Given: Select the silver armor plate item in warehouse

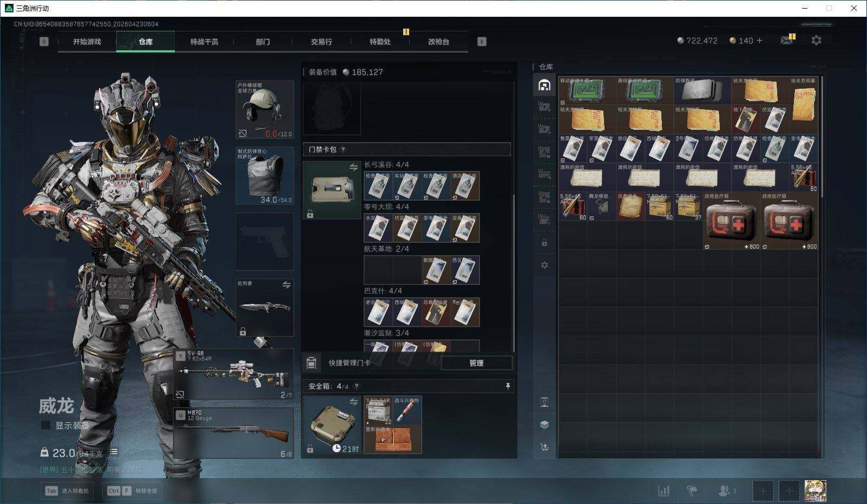Looking at the screenshot, I should coord(702,90).
